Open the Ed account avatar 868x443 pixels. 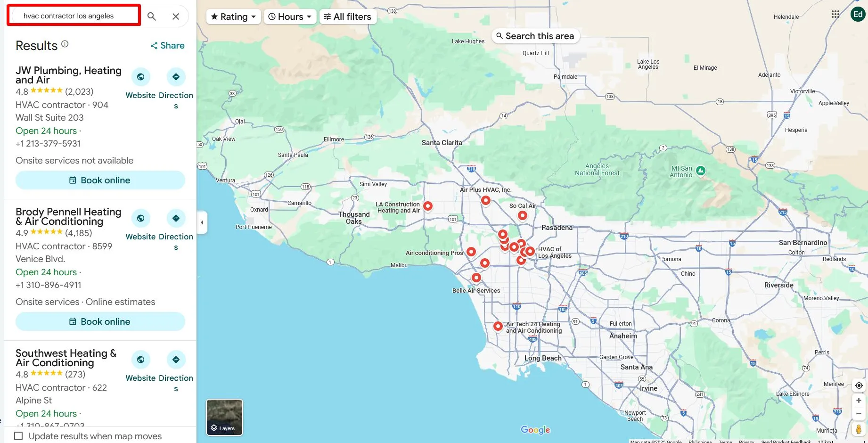click(x=858, y=14)
